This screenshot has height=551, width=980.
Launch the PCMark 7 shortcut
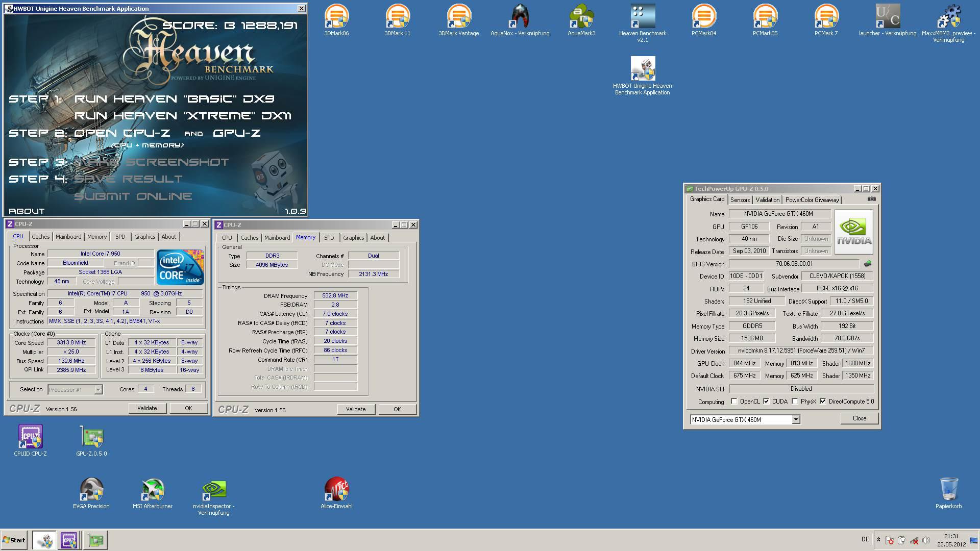click(826, 20)
